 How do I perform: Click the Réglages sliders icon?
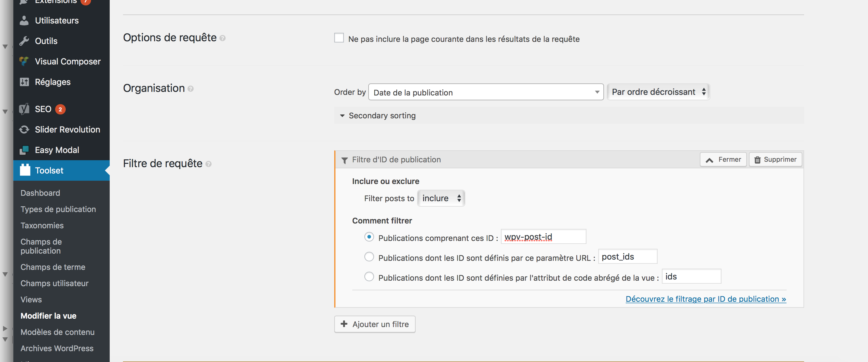tap(24, 82)
